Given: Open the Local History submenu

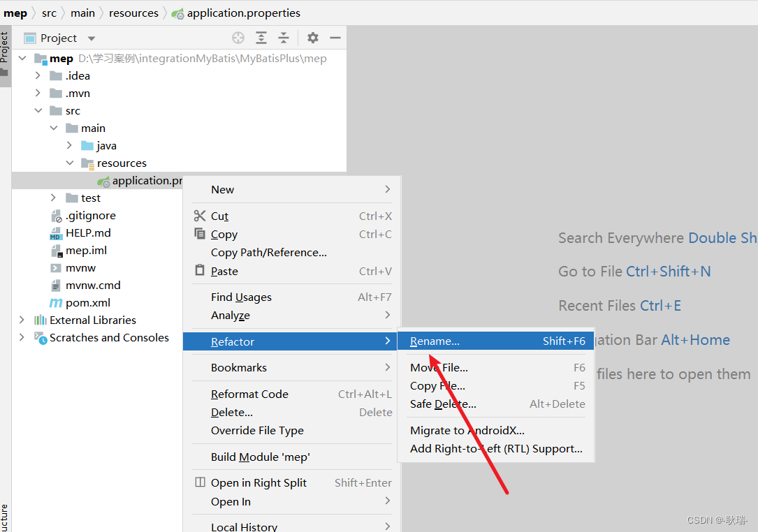Looking at the screenshot, I should tap(292, 526).
